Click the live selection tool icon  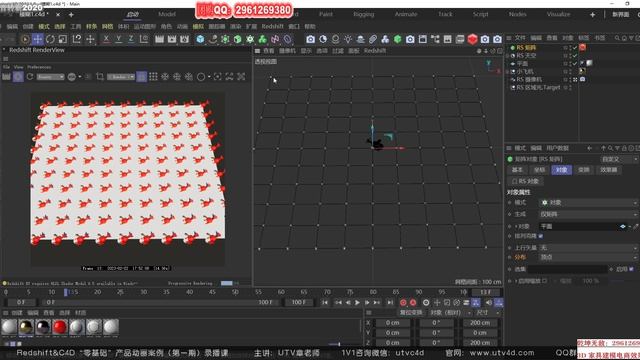pos(25,39)
